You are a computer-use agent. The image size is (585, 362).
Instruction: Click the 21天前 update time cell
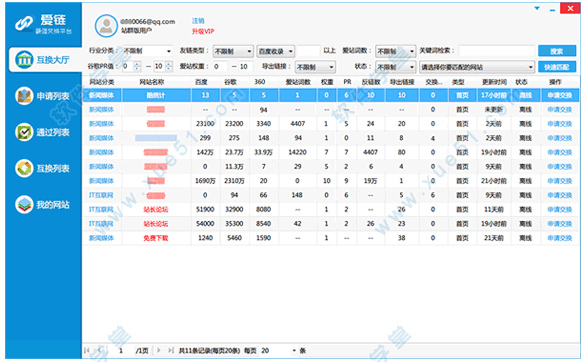[493, 238]
